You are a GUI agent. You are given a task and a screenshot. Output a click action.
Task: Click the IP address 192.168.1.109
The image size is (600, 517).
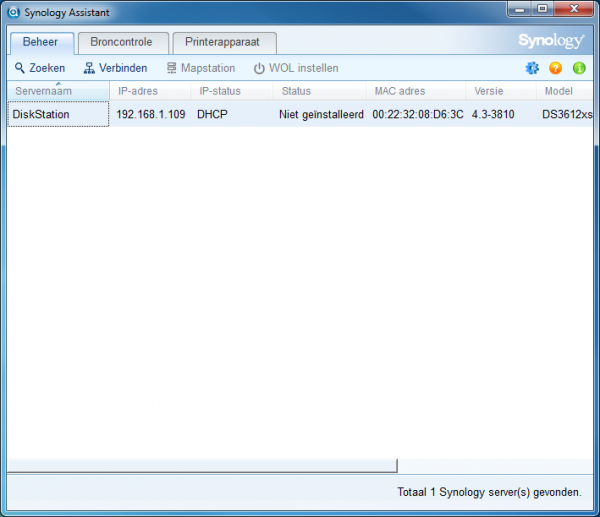(151, 114)
